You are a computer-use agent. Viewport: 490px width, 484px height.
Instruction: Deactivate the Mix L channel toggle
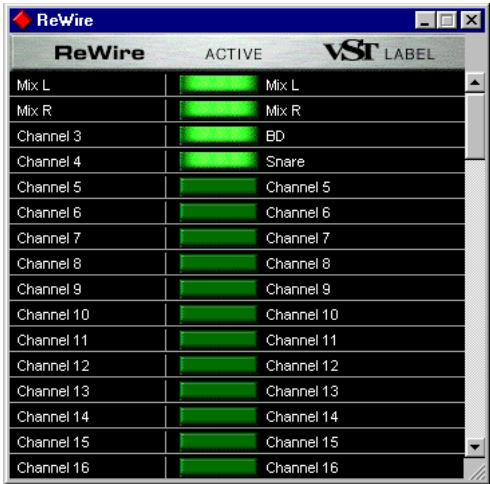(x=218, y=84)
